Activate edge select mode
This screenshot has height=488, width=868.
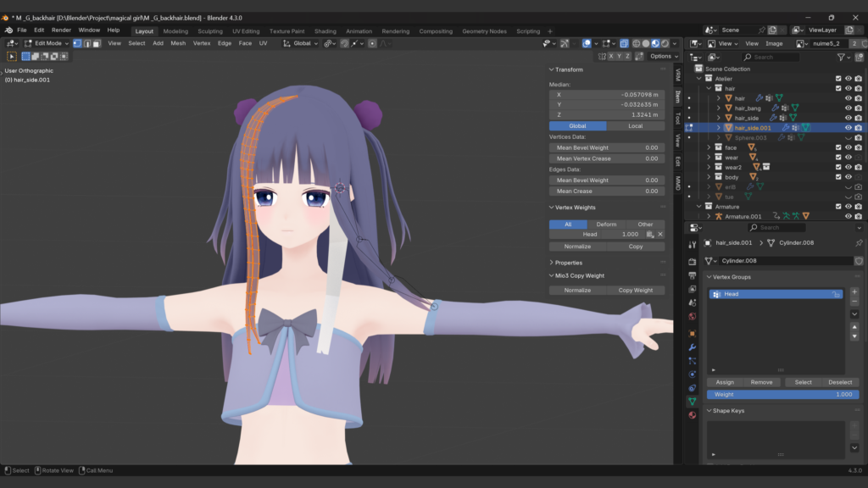tap(87, 43)
